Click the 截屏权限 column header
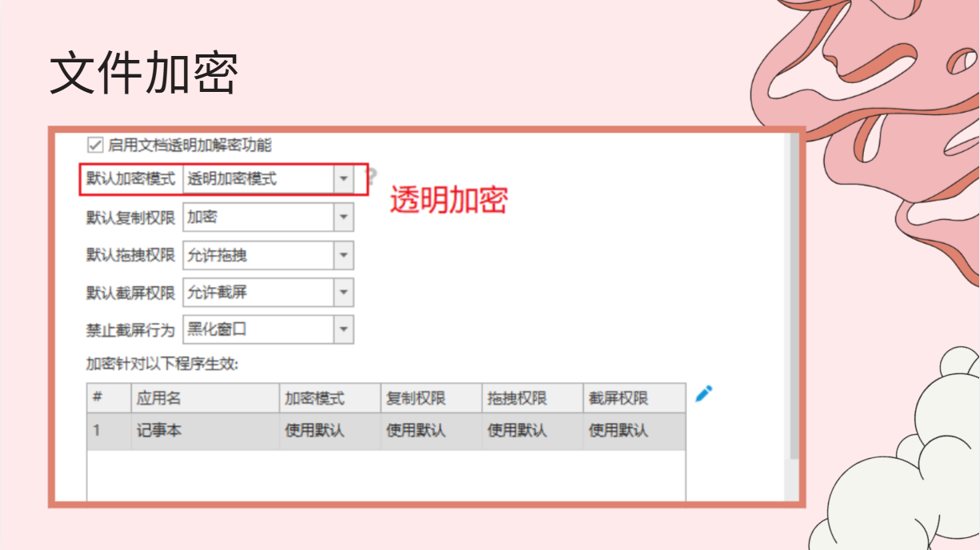This screenshot has height=550, width=980. pyautogui.click(x=634, y=398)
